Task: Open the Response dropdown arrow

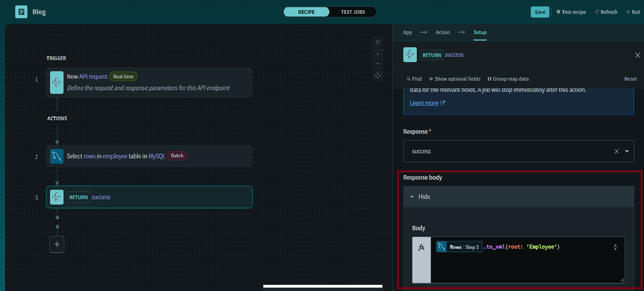Action: pyautogui.click(x=627, y=151)
